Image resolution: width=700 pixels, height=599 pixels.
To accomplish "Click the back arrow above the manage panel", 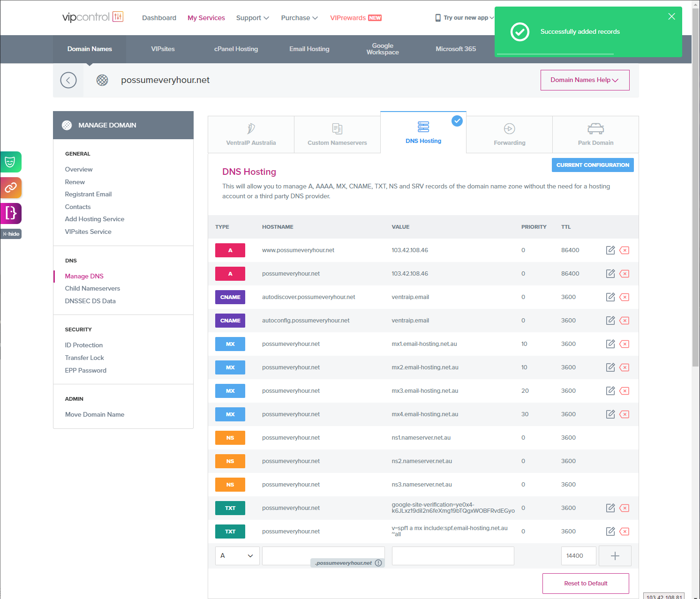I will 68,80.
